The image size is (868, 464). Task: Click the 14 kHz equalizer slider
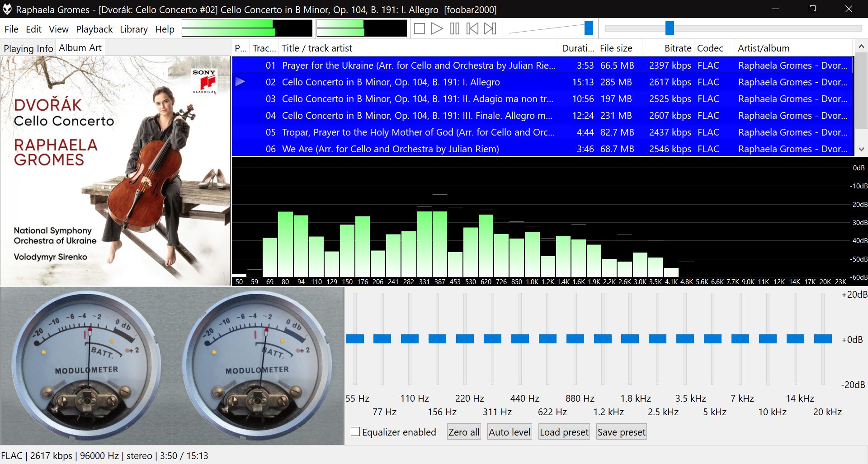pyautogui.click(x=796, y=339)
